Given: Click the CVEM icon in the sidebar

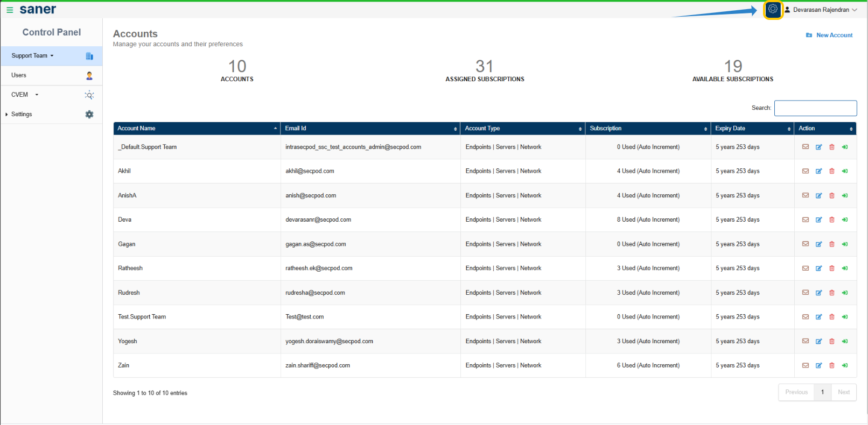Looking at the screenshot, I should 89,95.
